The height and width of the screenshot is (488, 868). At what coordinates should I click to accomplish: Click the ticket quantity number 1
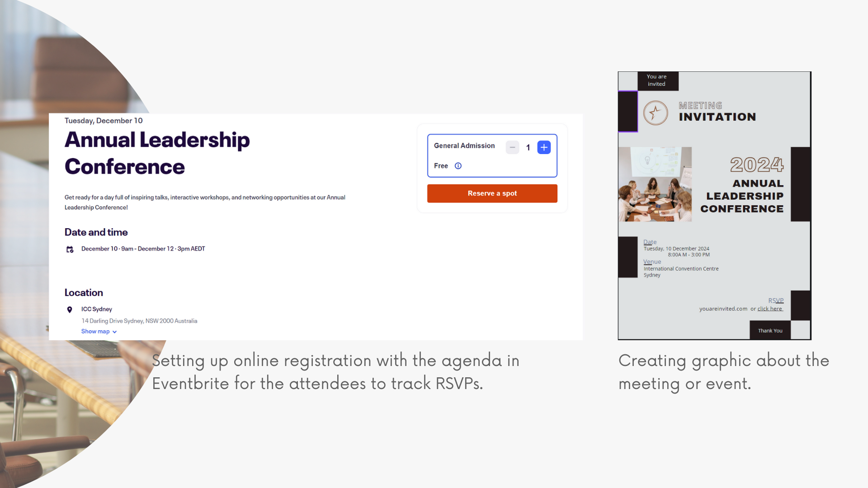528,147
